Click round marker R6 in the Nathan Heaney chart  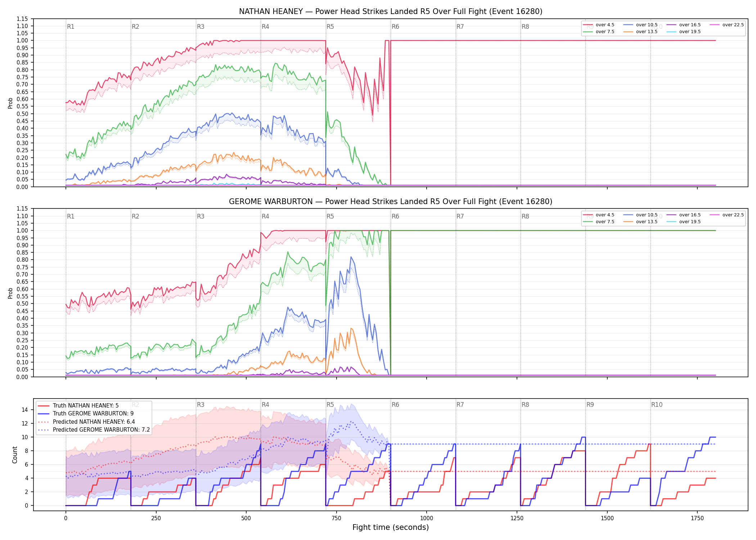[395, 27]
